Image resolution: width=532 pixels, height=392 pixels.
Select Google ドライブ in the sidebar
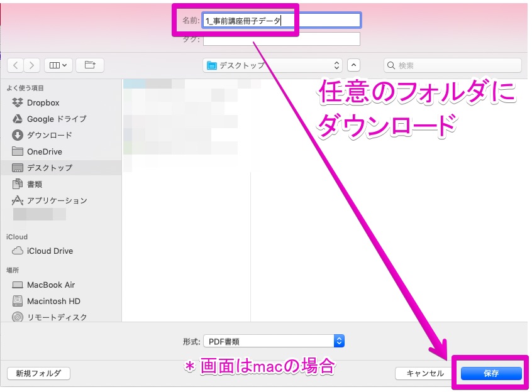pos(61,119)
